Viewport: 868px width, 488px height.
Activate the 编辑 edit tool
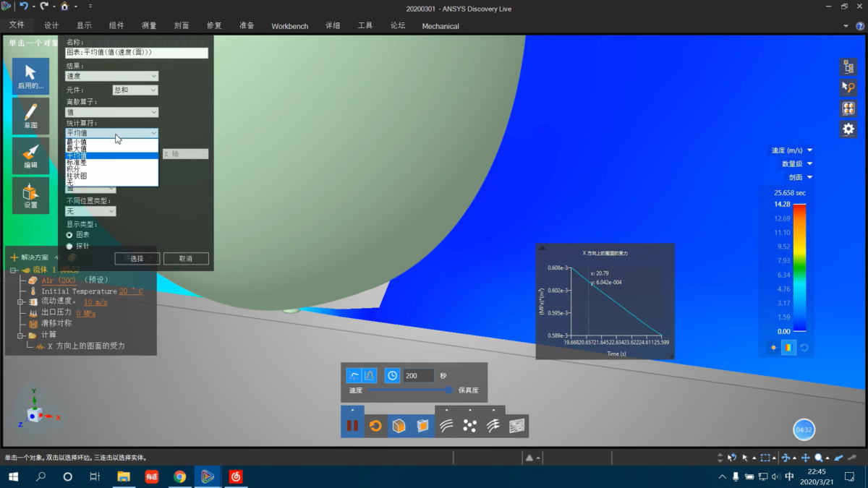[30, 155]
